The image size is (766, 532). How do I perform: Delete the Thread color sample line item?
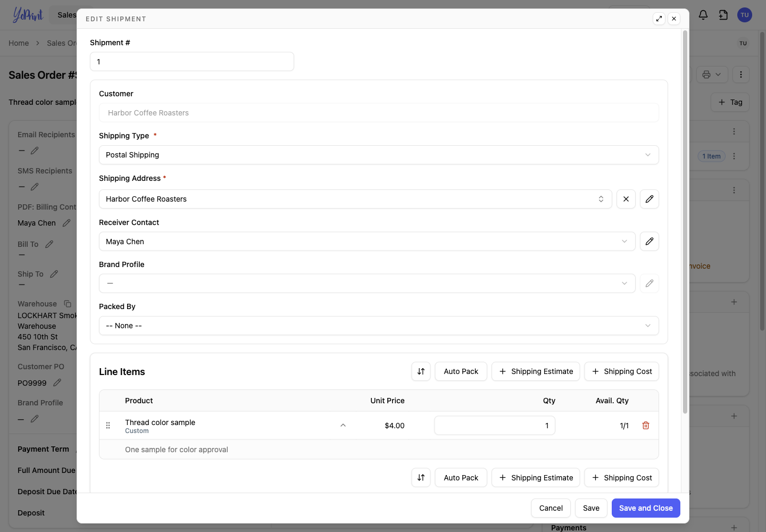click(646, 426)
